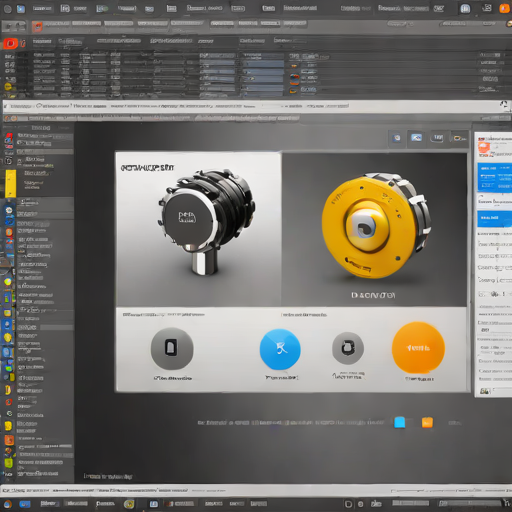Click the picture icon in the toolbar above the canvas

tap(416, 138)
